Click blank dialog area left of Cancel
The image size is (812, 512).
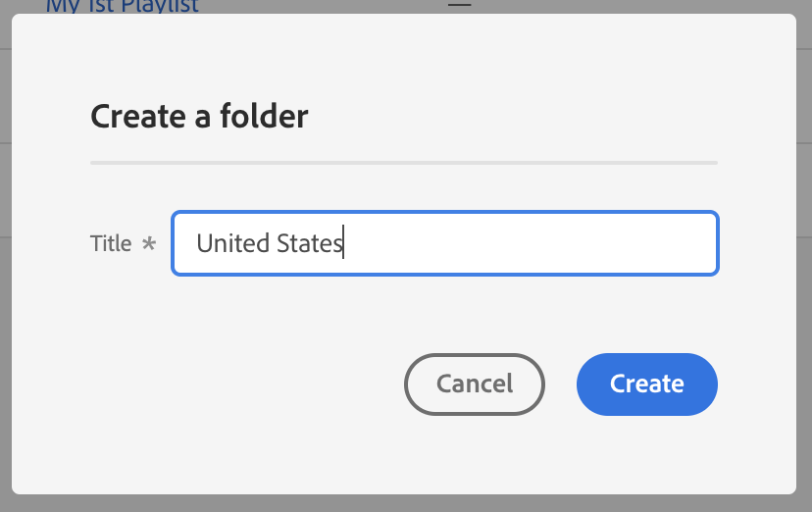click(x=245, y=384)
